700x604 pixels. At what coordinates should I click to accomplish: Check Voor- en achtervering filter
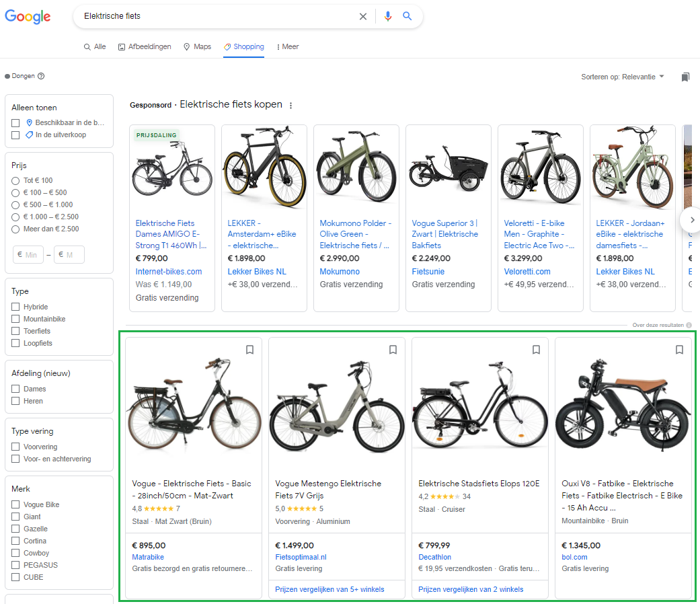(15, 459)
